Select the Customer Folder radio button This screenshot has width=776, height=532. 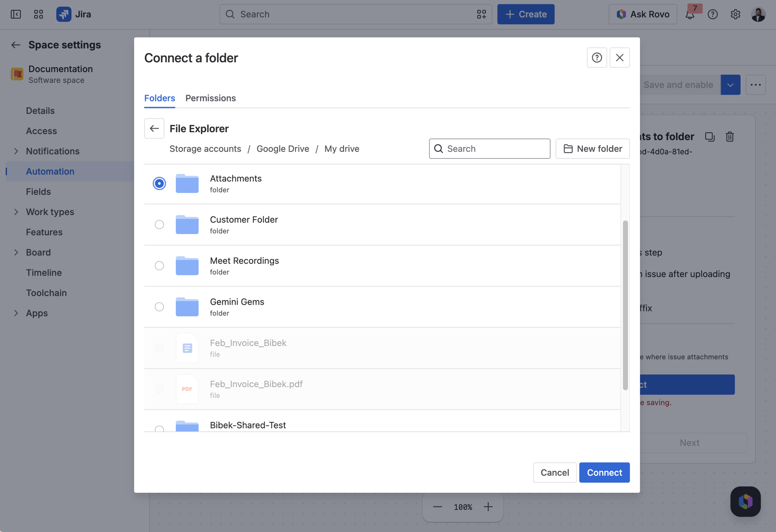(x=159, y=224)
